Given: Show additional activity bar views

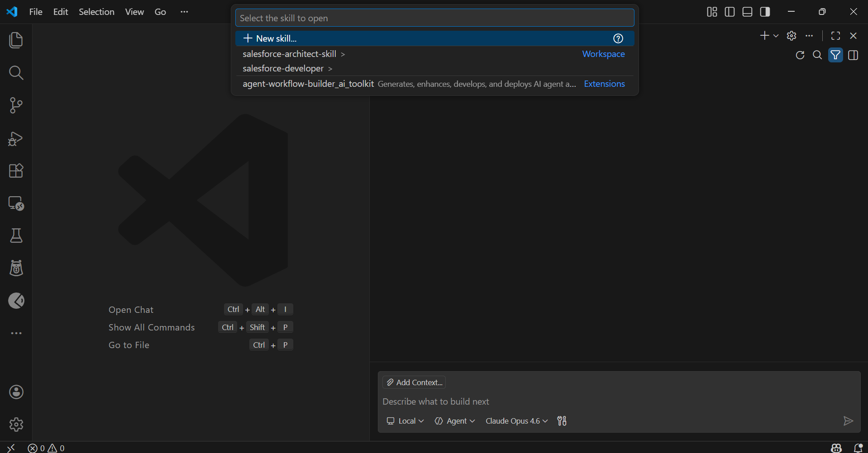Looking at the screenshot, I should pos(16,334).
